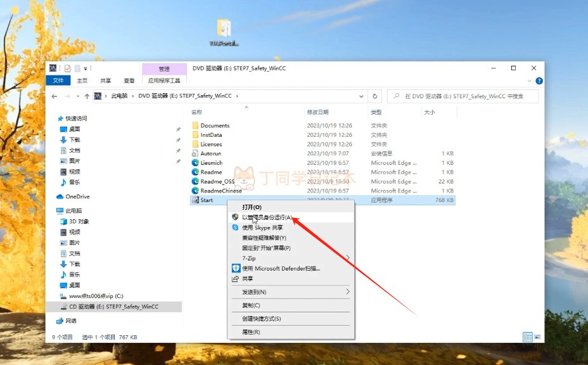Choose 打开(O) from context menu
Screen dimensions: 588x365
(291, 207)
